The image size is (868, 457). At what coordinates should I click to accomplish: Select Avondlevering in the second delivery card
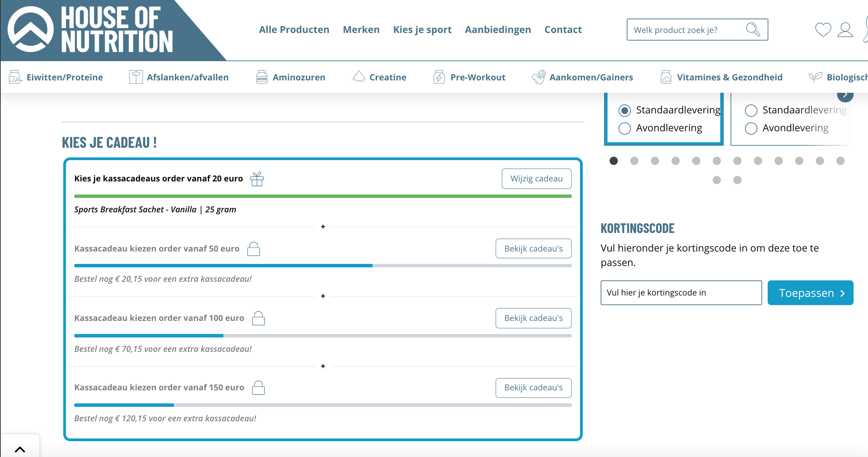751,129
